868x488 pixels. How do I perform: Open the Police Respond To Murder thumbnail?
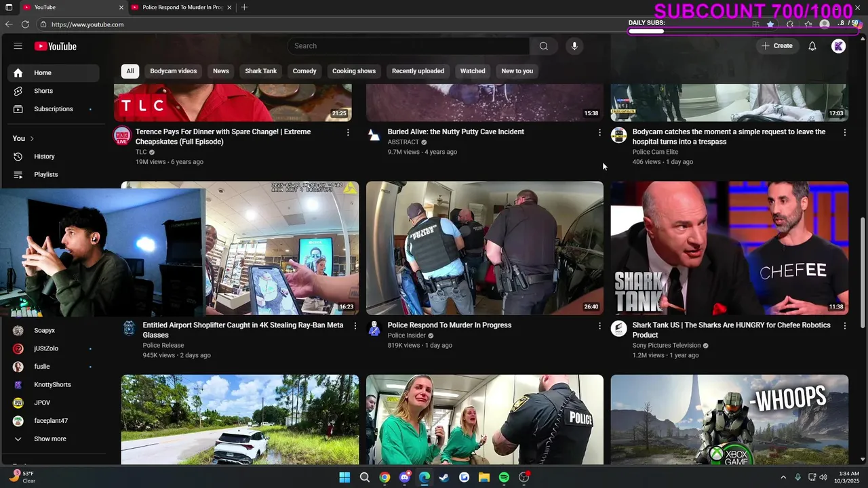[x=484, y=248]
